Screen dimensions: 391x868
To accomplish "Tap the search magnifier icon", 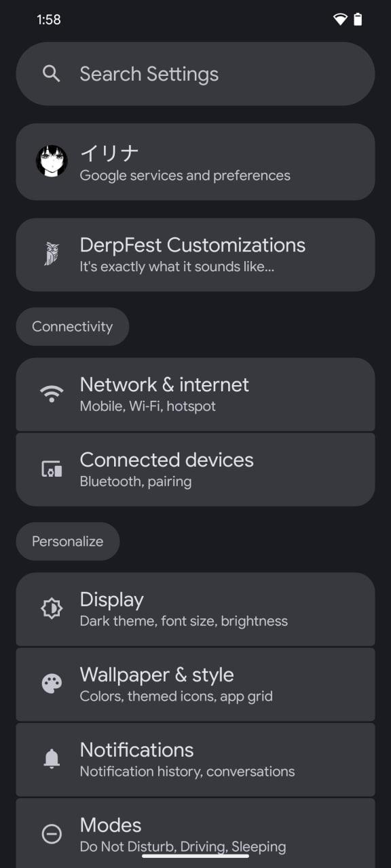I will point(51,73).
